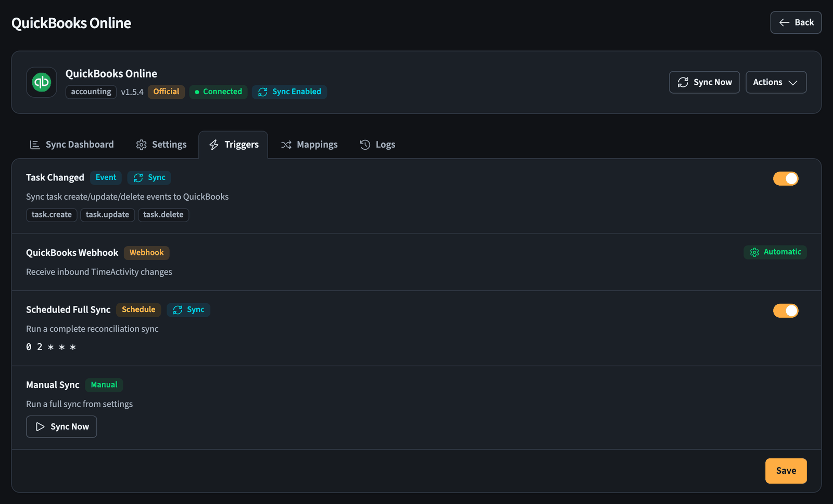This screenshot has width=833, height=504.
Task: Open the Actions dropdown menu
Action: click(776, 82)
